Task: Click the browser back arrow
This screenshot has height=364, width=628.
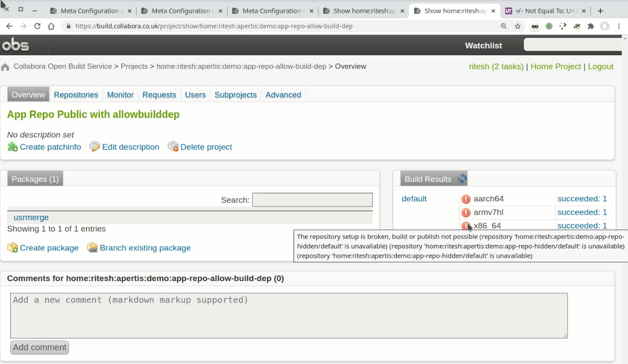Action: [9, 26]
